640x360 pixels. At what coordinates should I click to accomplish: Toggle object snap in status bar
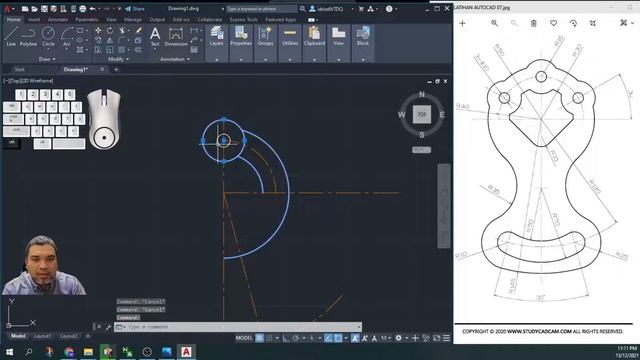pyautogui.click(x=338, y=338)
